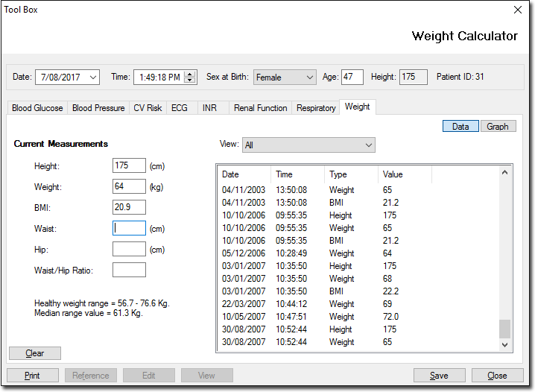Select the 10/10/2006 Weight 65 row
This screenshot has width=535, height=392.
click(x=358, y=228)
